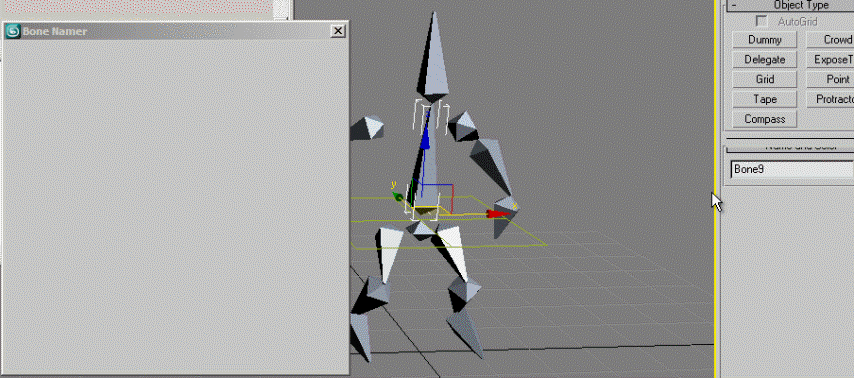854x378 pixels.
Task: Pick the Tape helper button
Action: tap(765, 99)
